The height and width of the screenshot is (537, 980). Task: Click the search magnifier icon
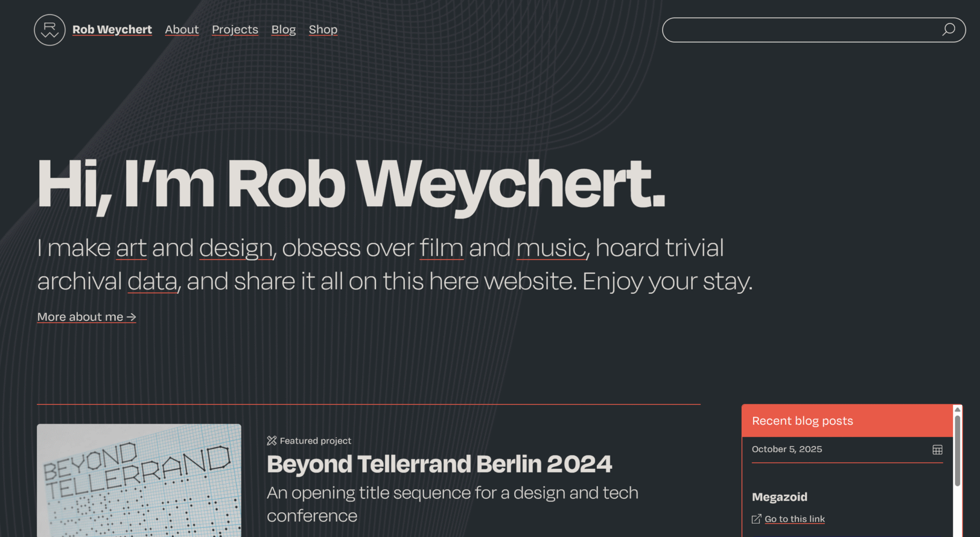coord(949,30)
